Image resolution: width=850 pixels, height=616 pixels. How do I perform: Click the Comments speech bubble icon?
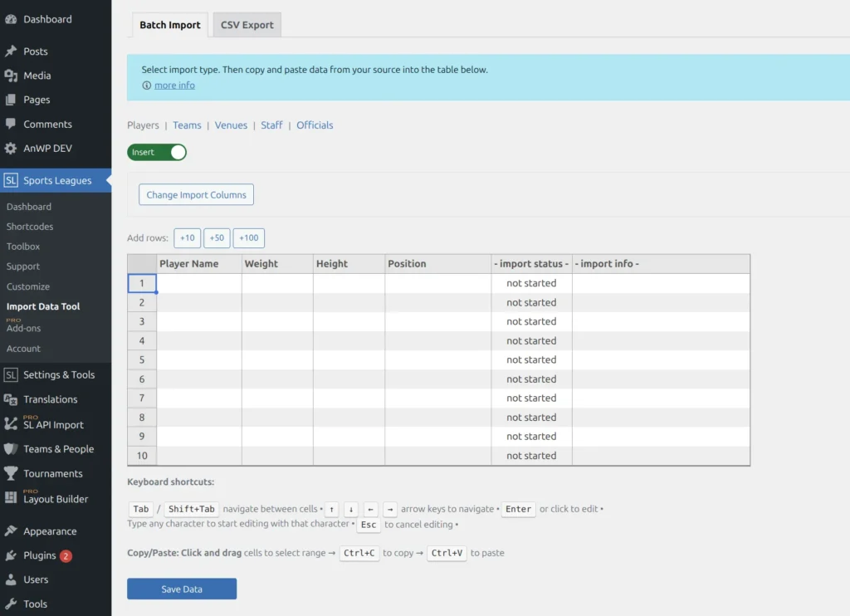point(11,125)
